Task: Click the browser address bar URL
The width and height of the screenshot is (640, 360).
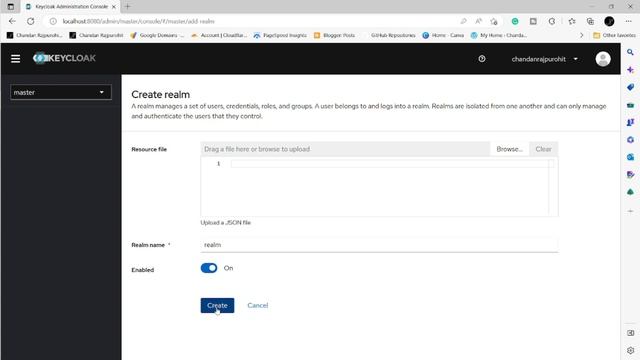Action: pos(139,21)
